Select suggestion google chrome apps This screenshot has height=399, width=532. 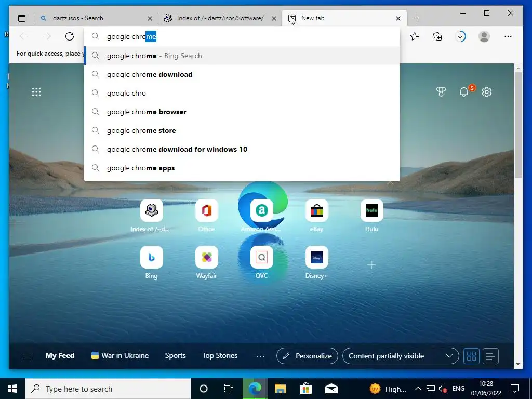[x=242, y=168]
